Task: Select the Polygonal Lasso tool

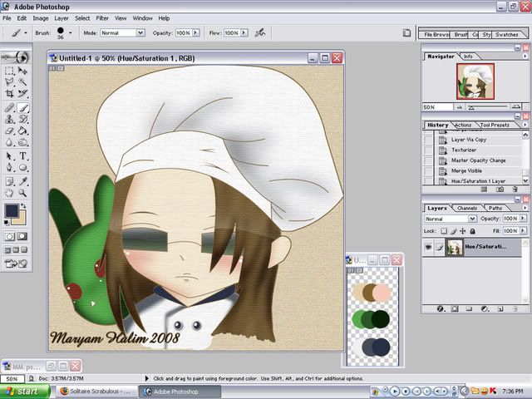Action: coord(9,81)
